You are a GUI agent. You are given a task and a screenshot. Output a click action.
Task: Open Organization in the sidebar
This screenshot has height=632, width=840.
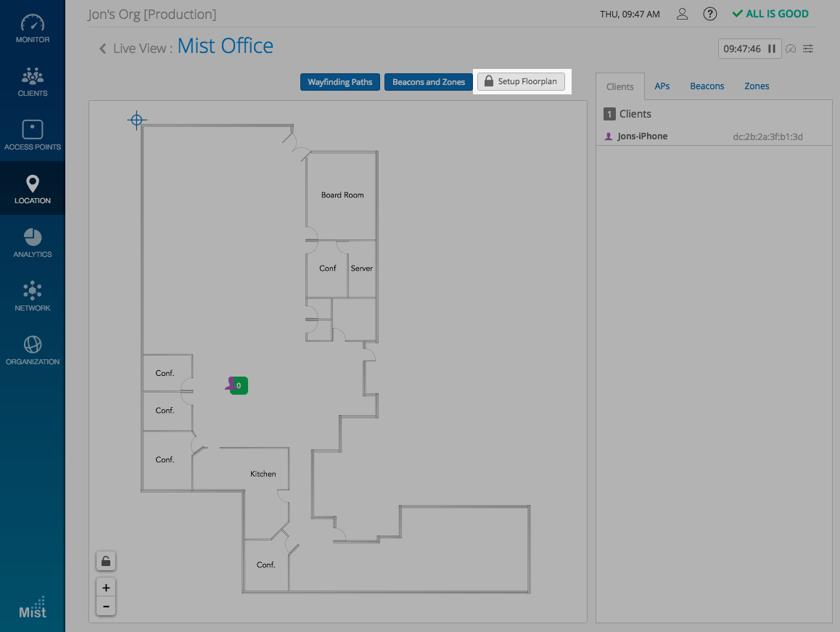point(32,350)
